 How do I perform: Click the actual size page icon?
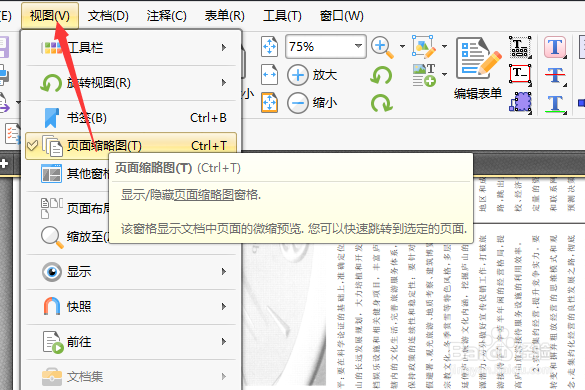269,47
